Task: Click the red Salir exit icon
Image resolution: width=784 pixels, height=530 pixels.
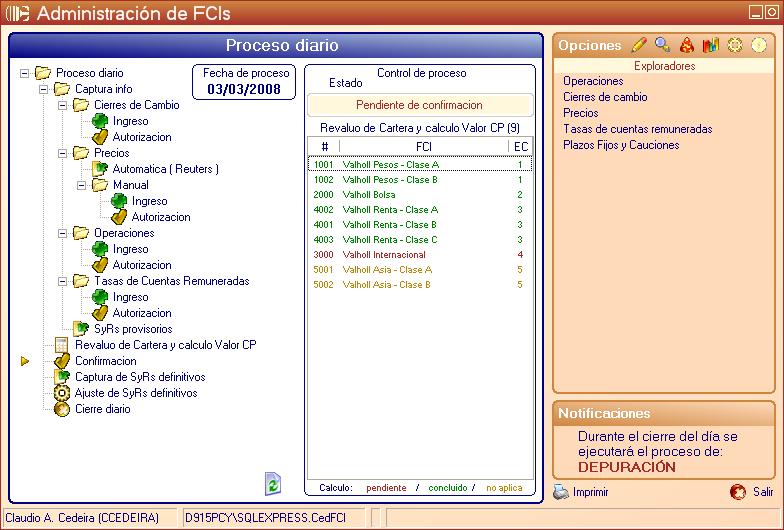Action: (x=738, y=492)
